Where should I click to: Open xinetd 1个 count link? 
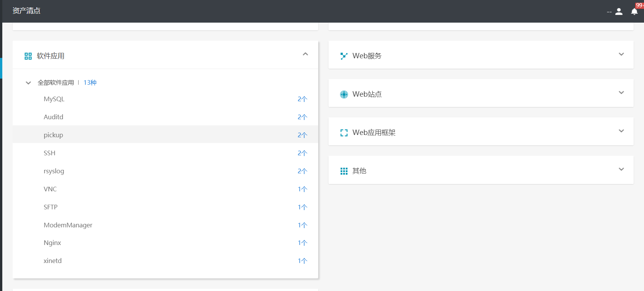click(x=302, y=261)
